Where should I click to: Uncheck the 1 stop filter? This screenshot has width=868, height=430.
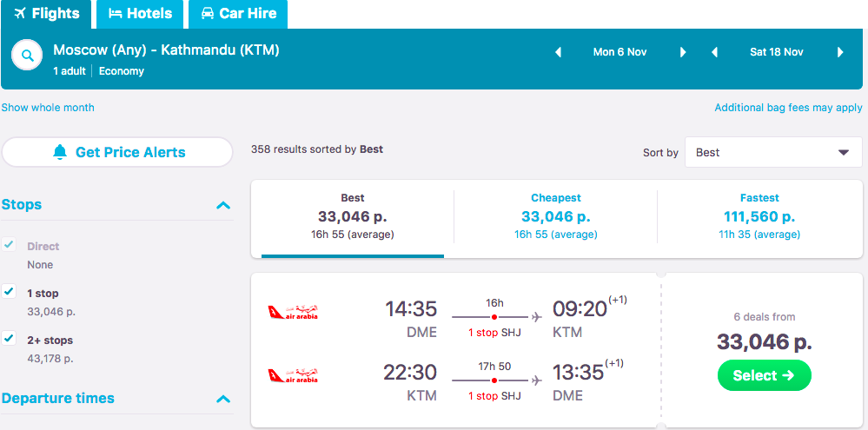click(x=10, y=292)
